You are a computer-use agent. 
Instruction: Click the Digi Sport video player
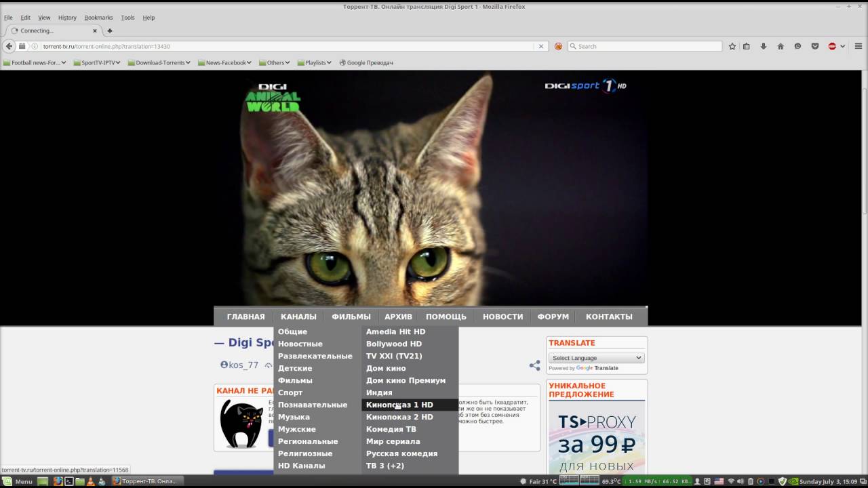click(x=431, y=188)
